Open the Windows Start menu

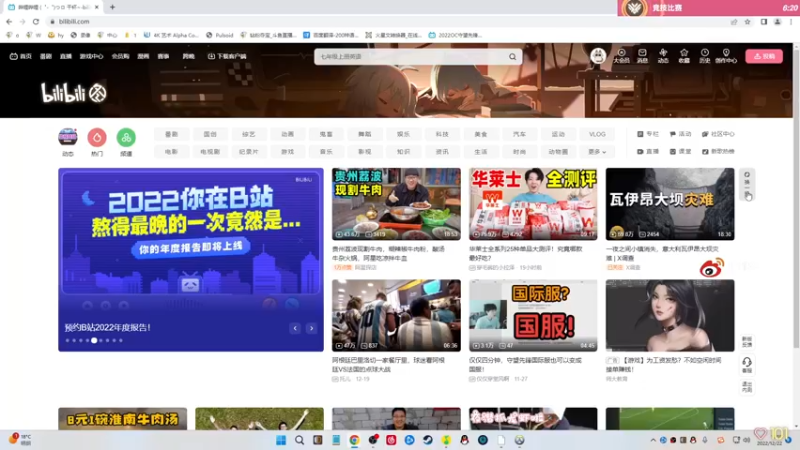(x=281, y=440)
